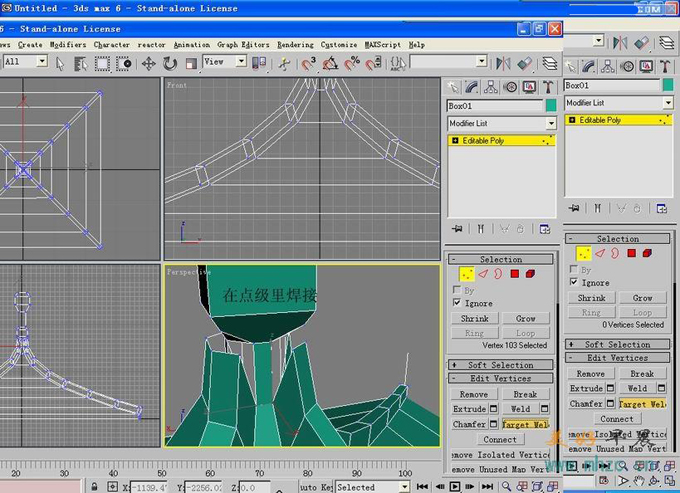Screen dimensions: 680x493
Task: Click the Rotate tool icon
Action: tap(170, 63)
